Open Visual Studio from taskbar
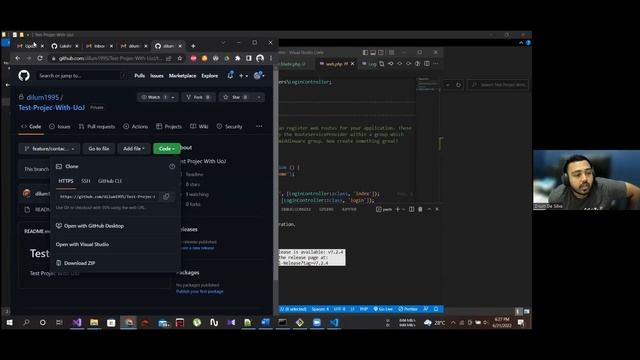The height and width of the screenshot is (360, 640). click(77, 322)
